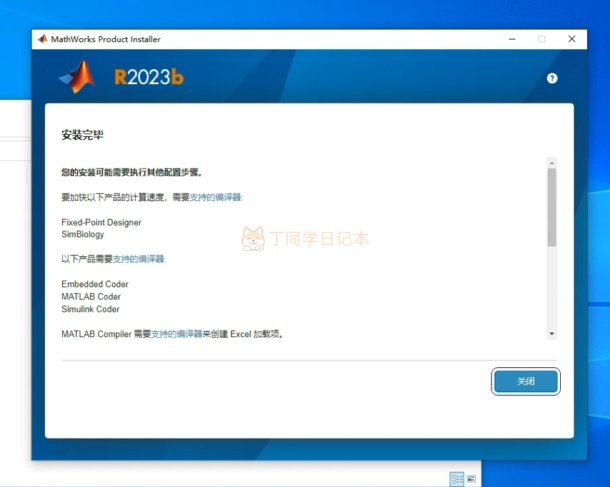Open 支持的编译器 link in MATLAB Compiler line
The image size is (610, 487).
177,334
